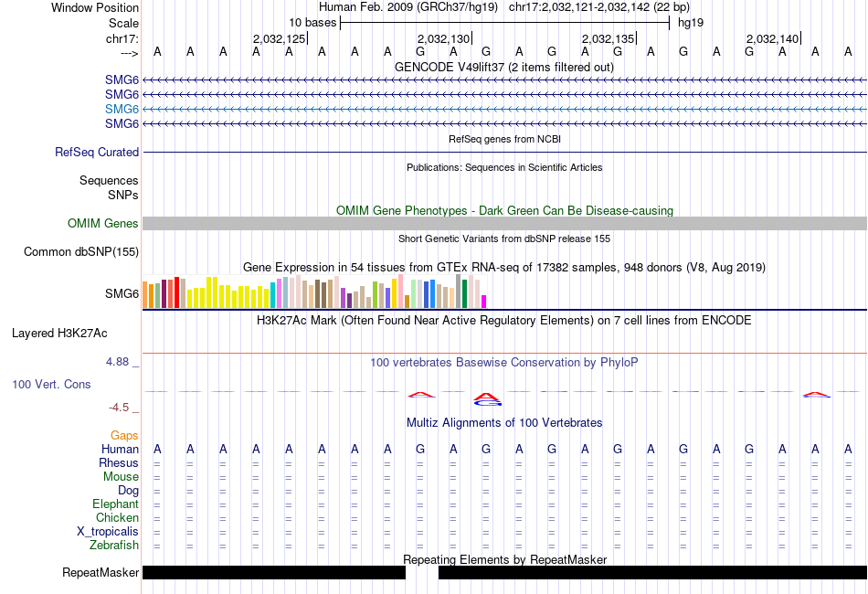Click the light blue SMG6 transcript arrow line
This screenshot has width=868, height=594.
click(x=504, y=109)
